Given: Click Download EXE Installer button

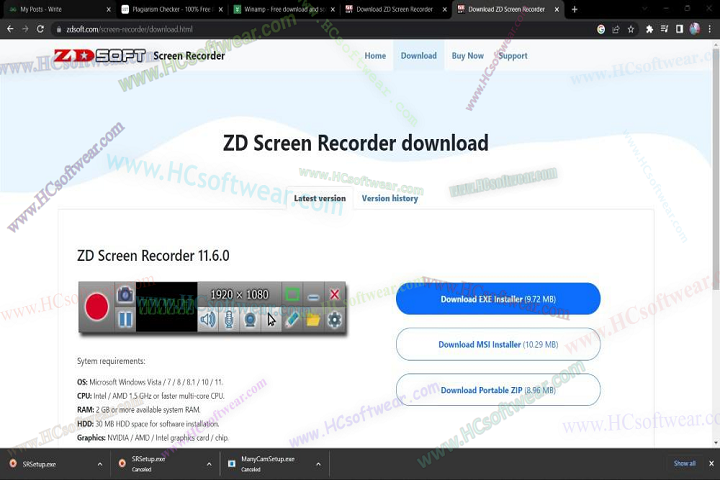Looking at the screenshot, I should [x=498, y=299].
